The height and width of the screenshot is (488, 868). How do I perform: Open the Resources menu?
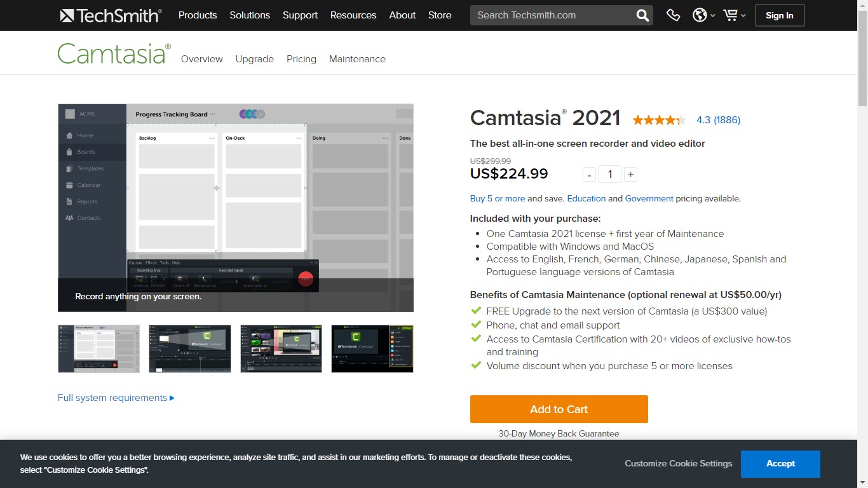(353, 15)
